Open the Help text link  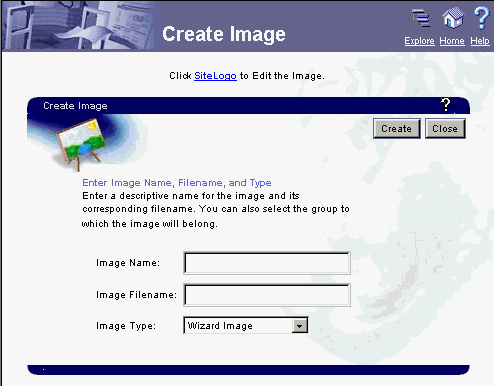(480, 41)
